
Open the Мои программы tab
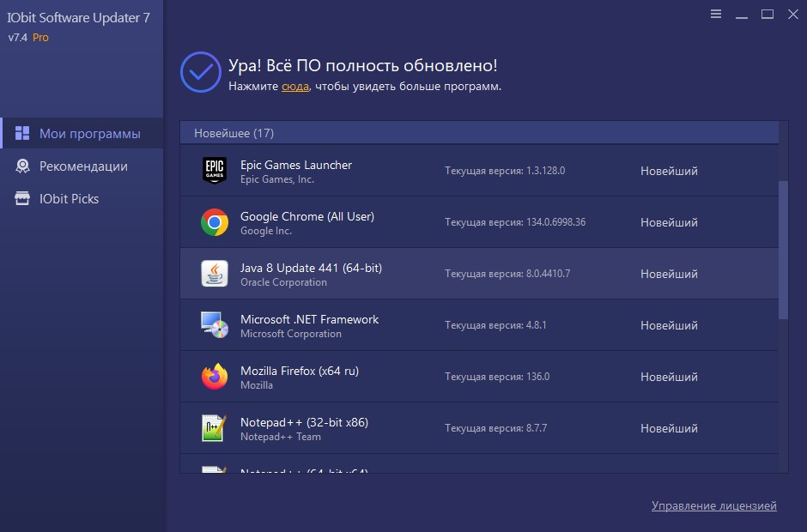click(x=82, y=133)
